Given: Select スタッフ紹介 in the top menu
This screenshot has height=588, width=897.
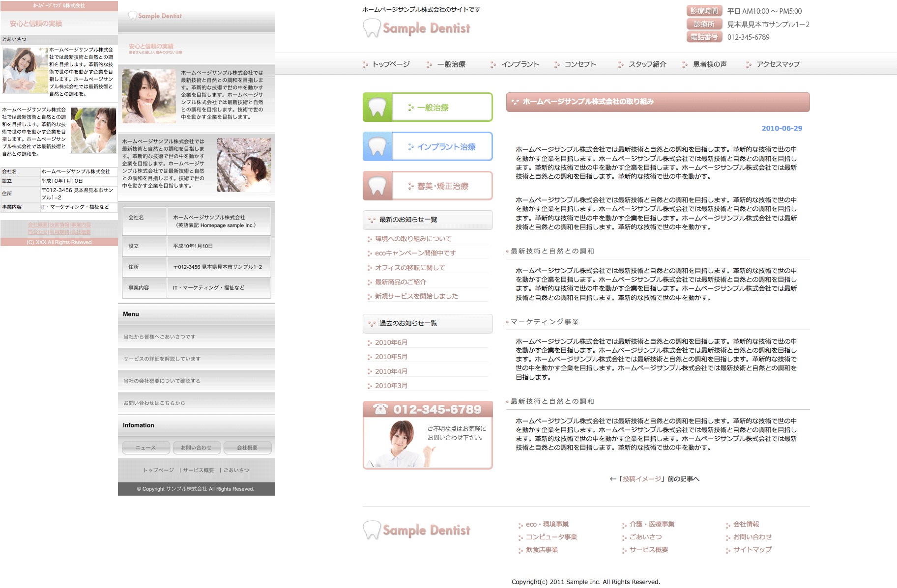Looking at the screenshot, I should click(647, 64).
